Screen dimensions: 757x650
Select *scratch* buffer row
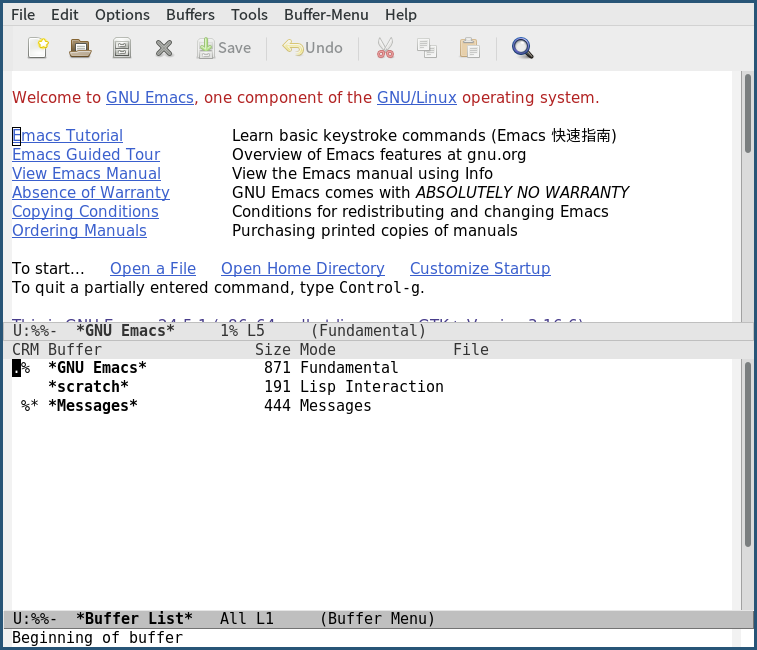(x=371, y=387)
